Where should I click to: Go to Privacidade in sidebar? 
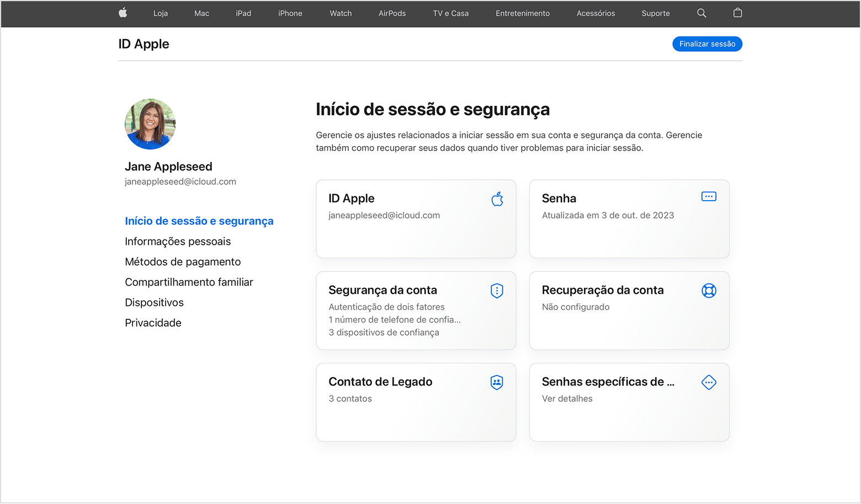(x=153, y=323)
